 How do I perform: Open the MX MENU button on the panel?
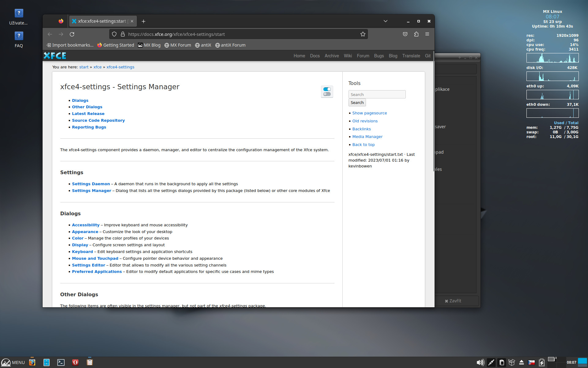13,362
